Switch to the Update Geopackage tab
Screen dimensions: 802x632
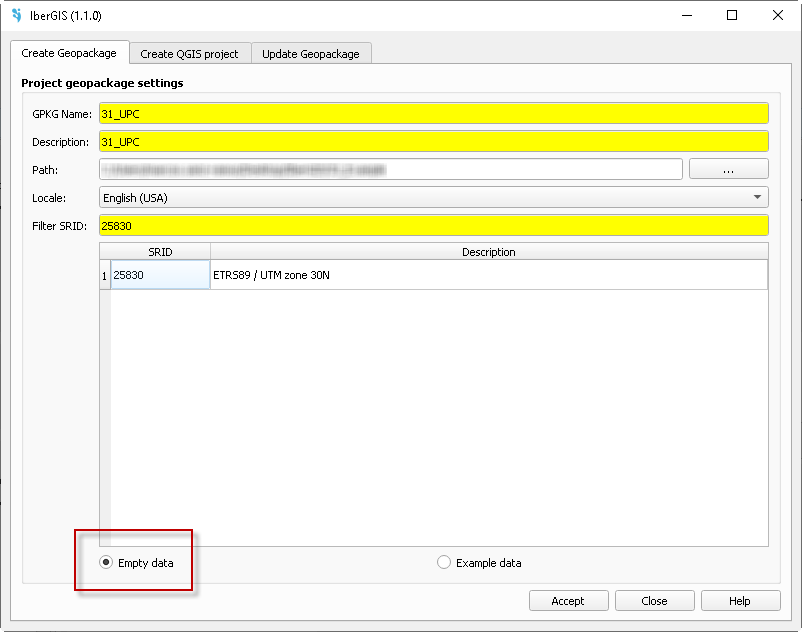(x=311, y=54)
